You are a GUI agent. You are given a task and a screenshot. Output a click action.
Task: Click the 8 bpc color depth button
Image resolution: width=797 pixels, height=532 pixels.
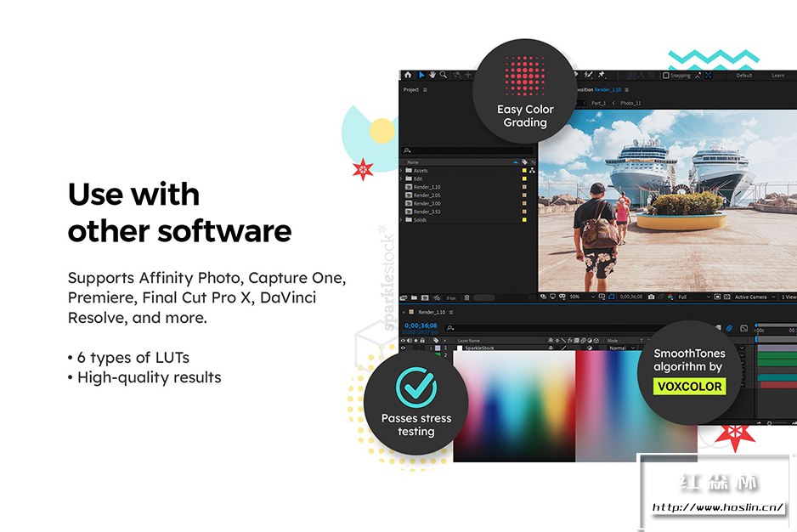[x=451, y=298]
